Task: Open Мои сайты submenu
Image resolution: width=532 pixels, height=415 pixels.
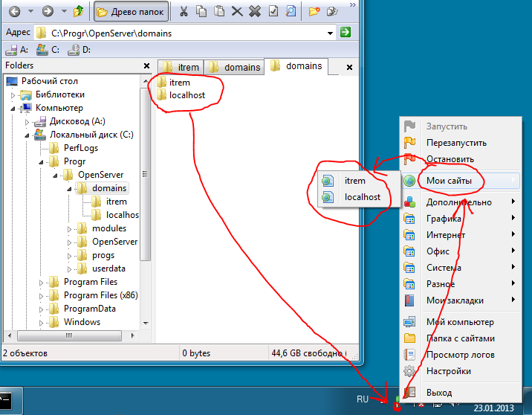Action: click(461, 180)
